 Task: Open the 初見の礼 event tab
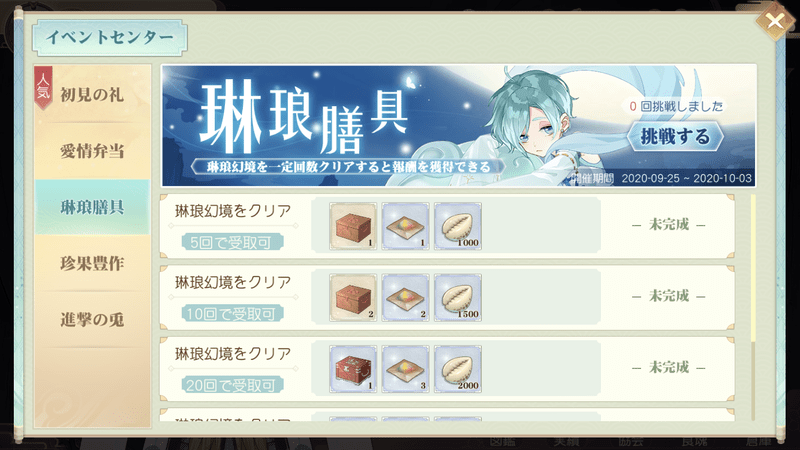[x=92, y=94]
